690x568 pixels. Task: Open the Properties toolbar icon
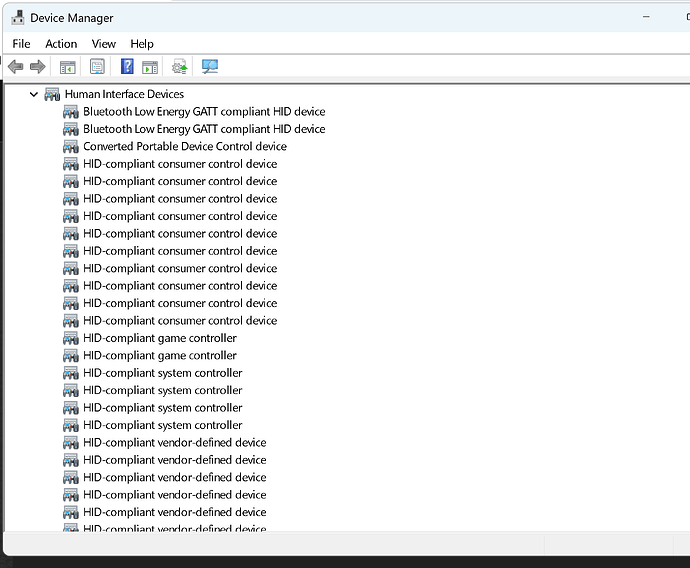(97, 67)
